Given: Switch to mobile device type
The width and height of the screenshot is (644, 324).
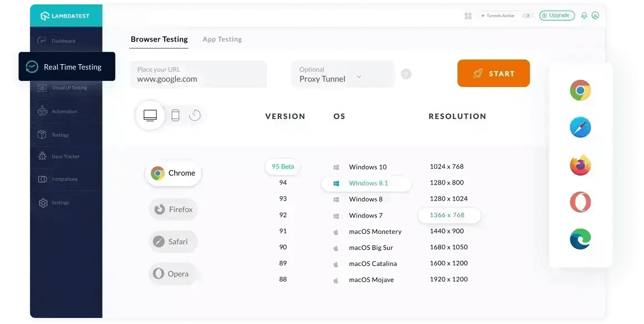Looking at the screenshot, I should [175, 115].
